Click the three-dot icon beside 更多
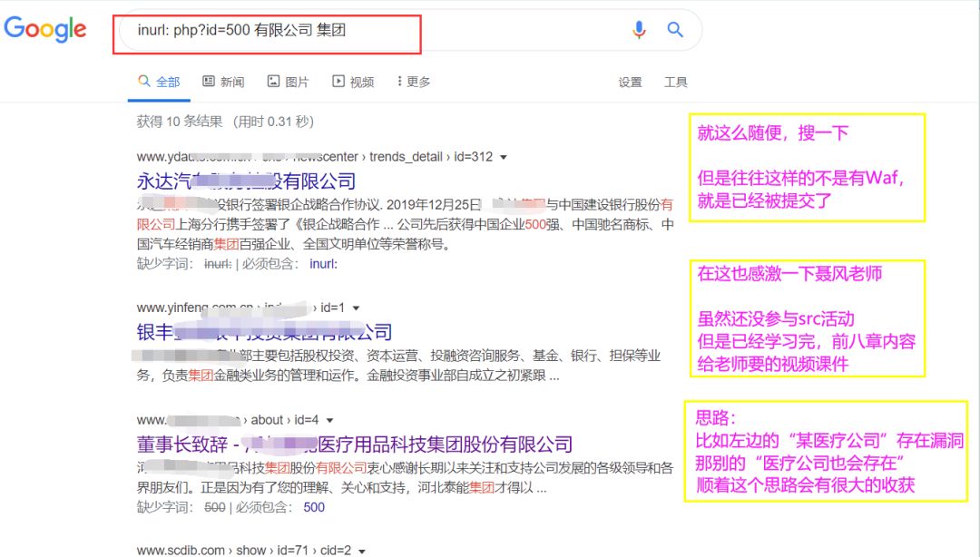This screenshot has height=557, width=980. tap(400, 80)
